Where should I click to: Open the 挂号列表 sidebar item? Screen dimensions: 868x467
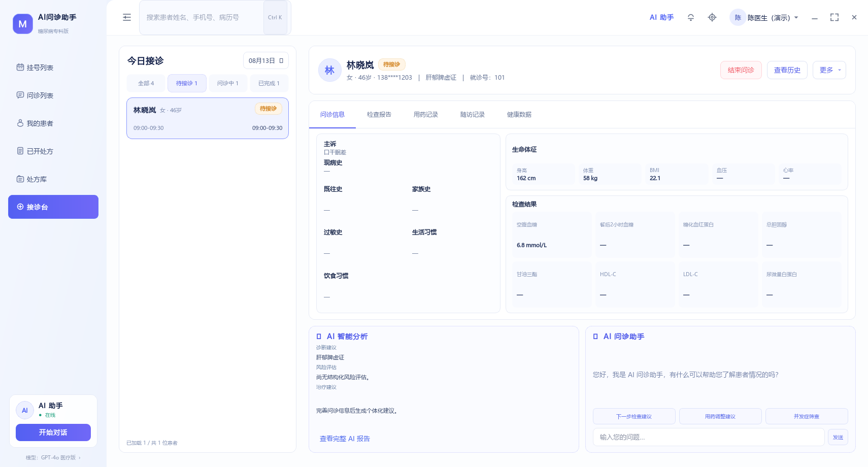[x=53, y=68]
